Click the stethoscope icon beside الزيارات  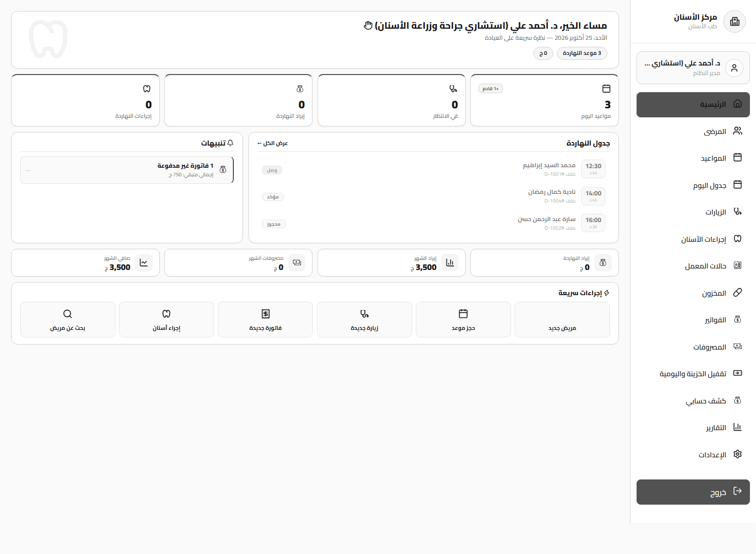click(737, 212)
